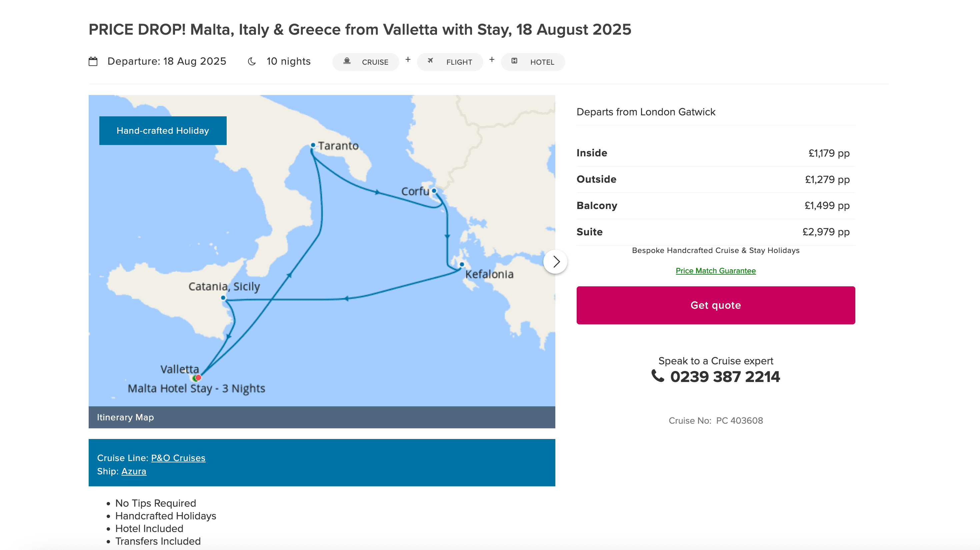Click the hotel icon in the Hotel pill
This screenshot has height=550, width=980.
[514, 61]
